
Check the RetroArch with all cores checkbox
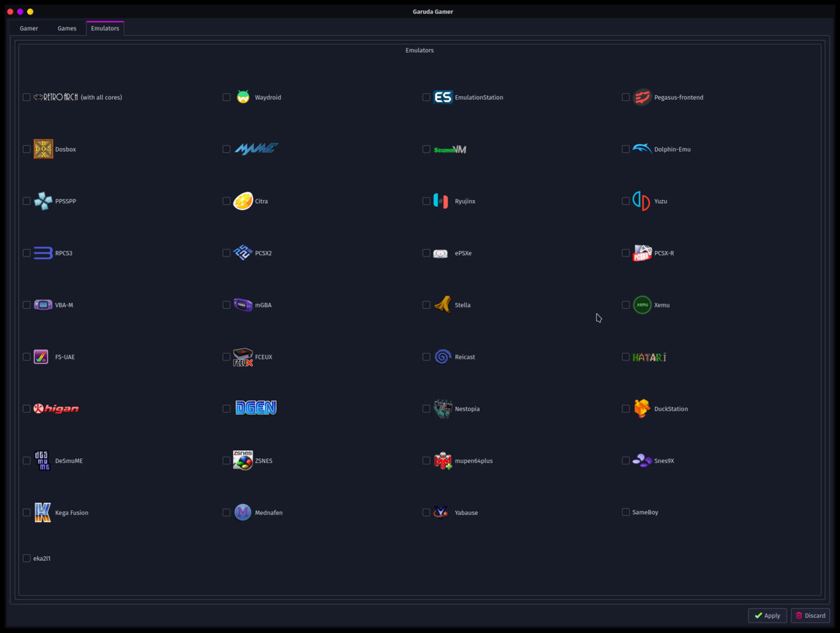tap(27, 97)
